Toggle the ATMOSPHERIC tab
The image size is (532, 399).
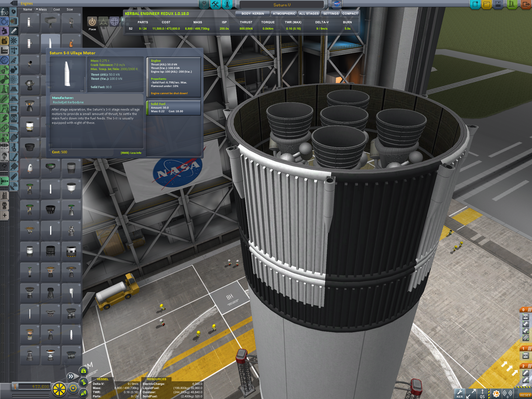point(284,14)
